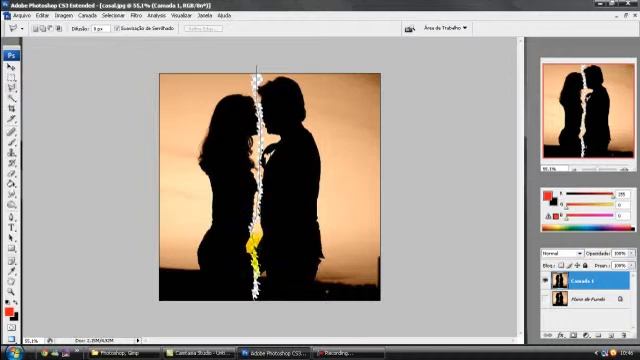640x360 pixels.
Task: Delete layer trash button
Action: [x=624, y=335]
